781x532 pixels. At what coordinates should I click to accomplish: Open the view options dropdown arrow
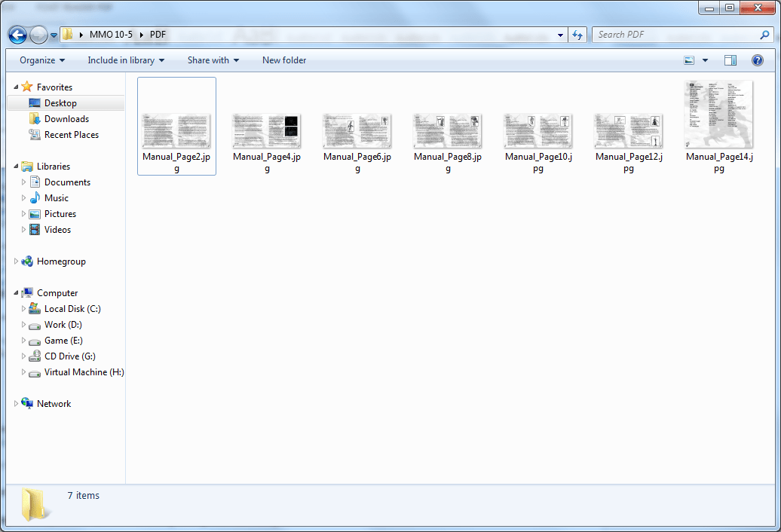pos(705,60)
